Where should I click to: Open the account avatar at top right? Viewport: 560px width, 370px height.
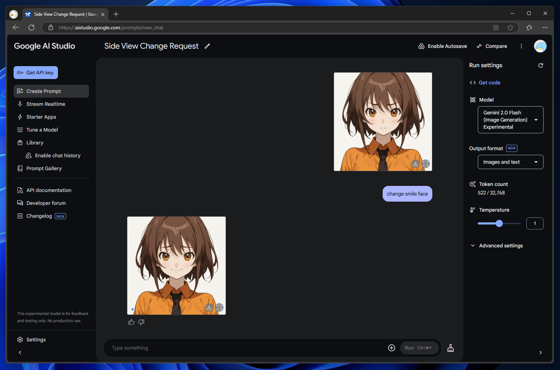[540, 46]
